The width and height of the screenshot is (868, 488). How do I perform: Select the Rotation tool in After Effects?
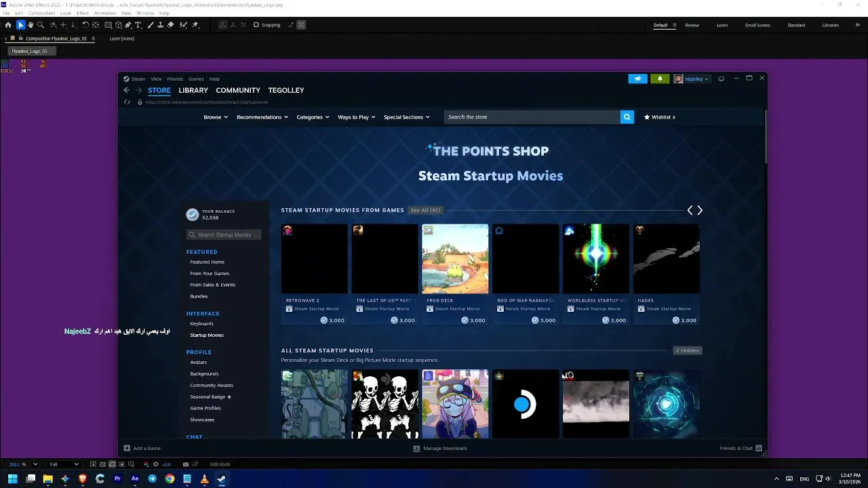[85, 25]
